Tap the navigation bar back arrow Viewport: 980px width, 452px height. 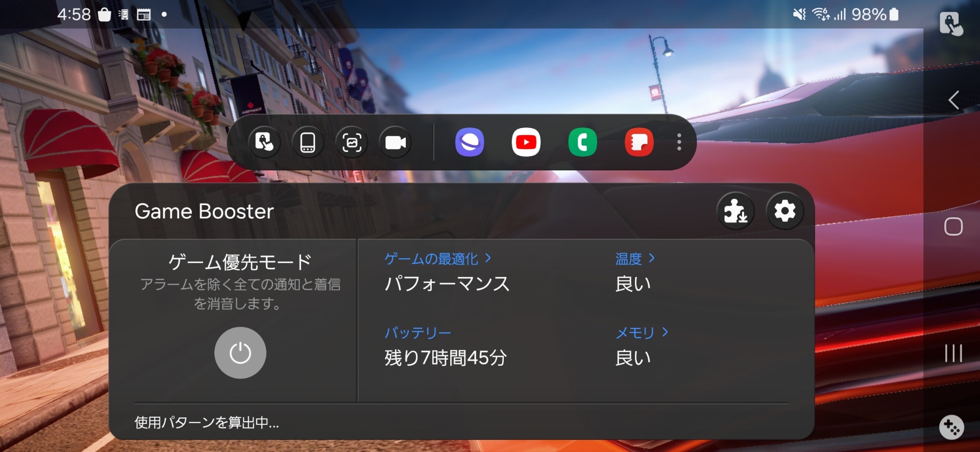[x=953, y=100]
